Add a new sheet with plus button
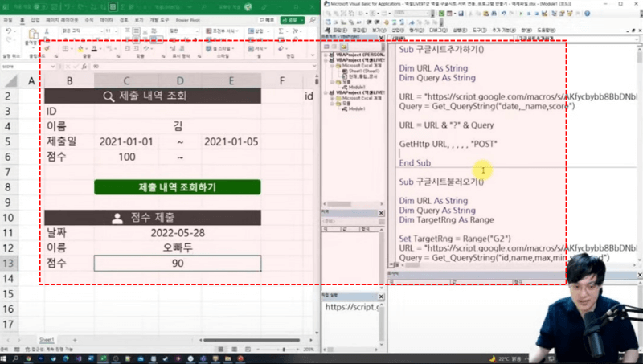The width and height of the screenshot is (643, 364). click(x=75, y=340)
